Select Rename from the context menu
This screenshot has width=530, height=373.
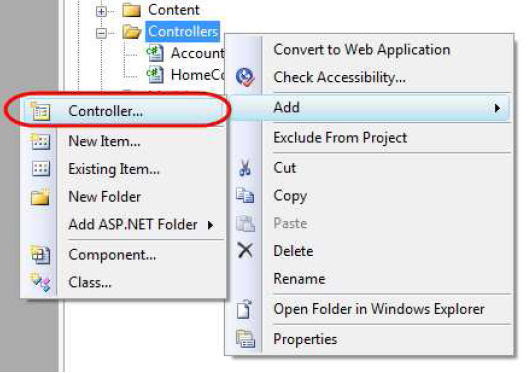(x=299, y=279)
